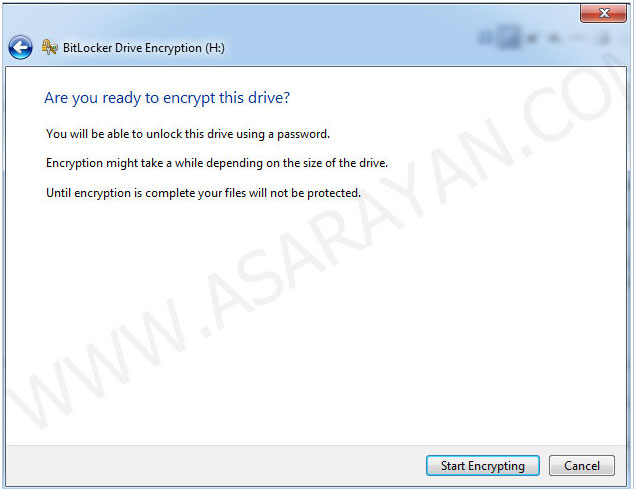Click the 'BitLocker Drive Encryption (H:)' title text

[144, 48]
